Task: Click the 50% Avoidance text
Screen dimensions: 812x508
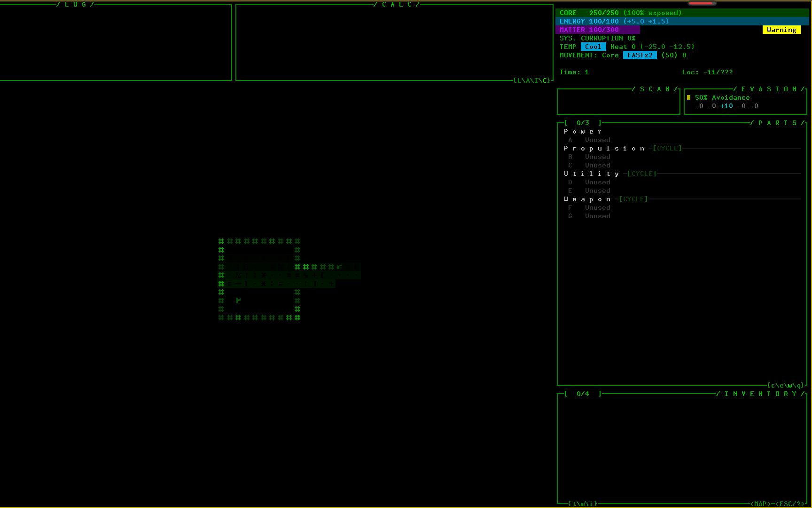Action: [722, 97]
